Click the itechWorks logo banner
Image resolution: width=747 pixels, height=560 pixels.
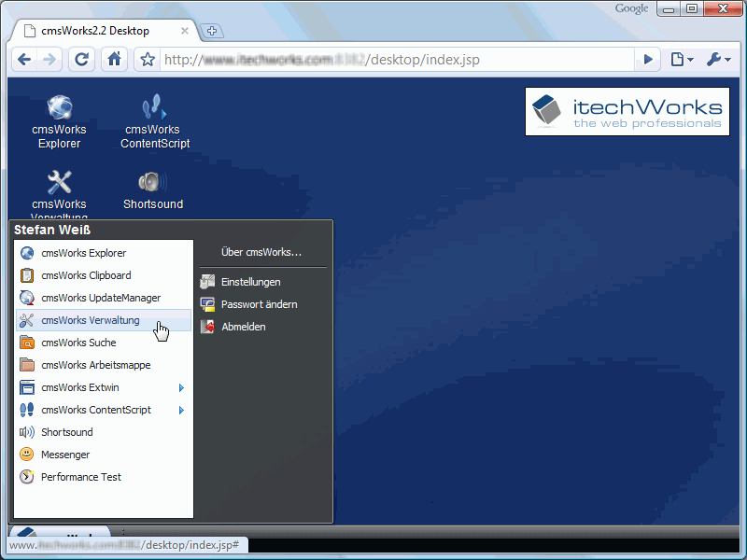pos(627,111)
